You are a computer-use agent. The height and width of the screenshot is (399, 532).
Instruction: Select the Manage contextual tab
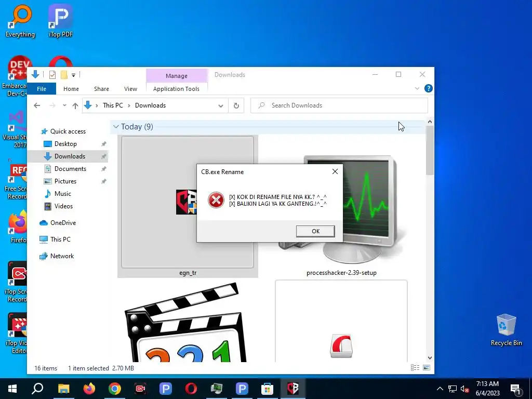click(x=177, y=76)
